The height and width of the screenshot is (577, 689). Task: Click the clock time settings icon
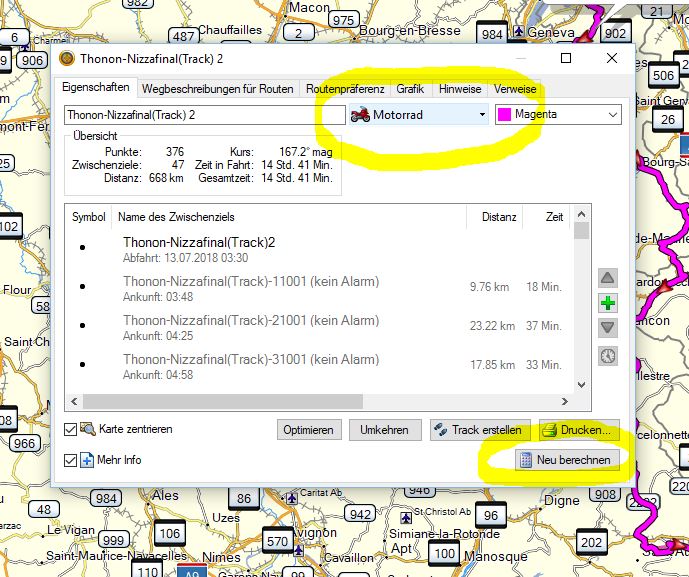pos(607,355)
